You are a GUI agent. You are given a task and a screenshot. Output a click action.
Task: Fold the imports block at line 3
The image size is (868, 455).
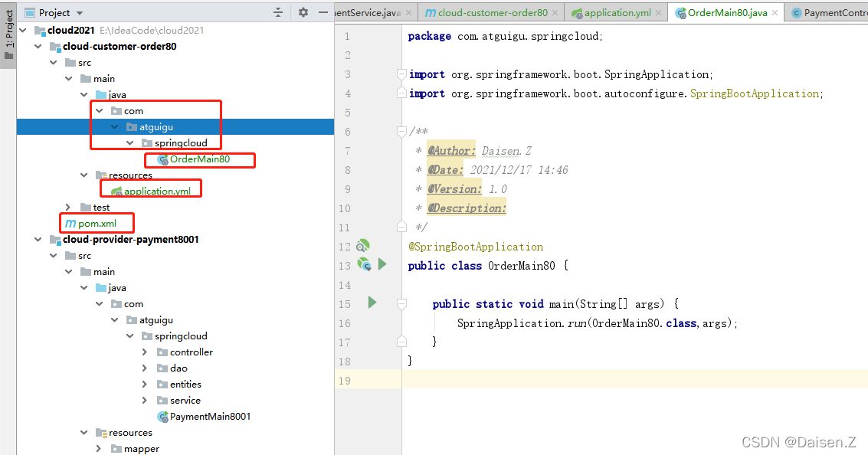[401, 74]
